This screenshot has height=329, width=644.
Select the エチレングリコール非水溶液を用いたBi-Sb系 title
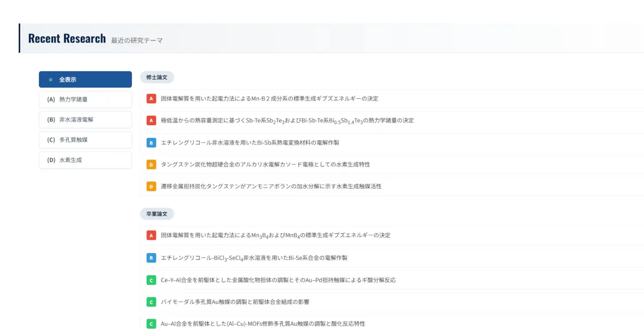pos(250,142)
